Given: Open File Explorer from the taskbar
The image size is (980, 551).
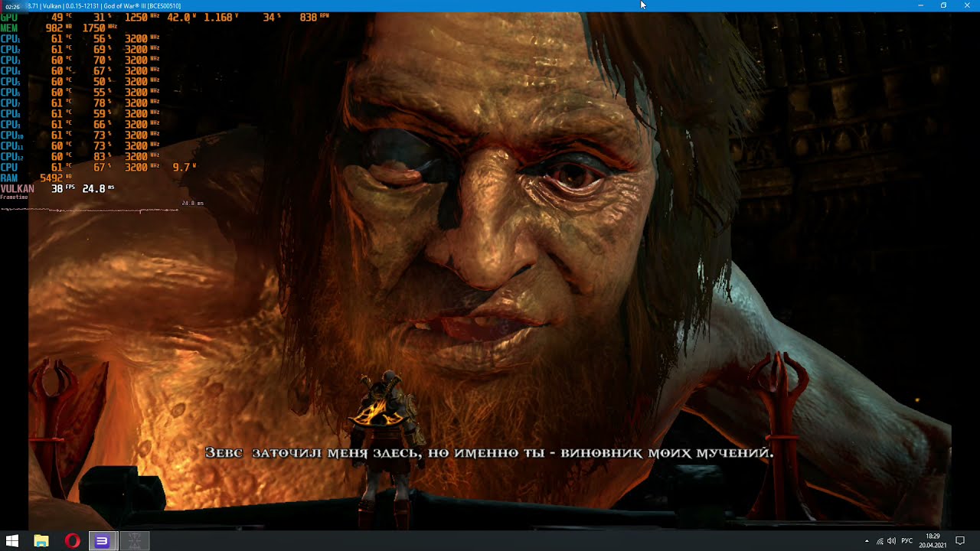Looking at the screenshot, I should pyautogui.click(x=41, y=541).
